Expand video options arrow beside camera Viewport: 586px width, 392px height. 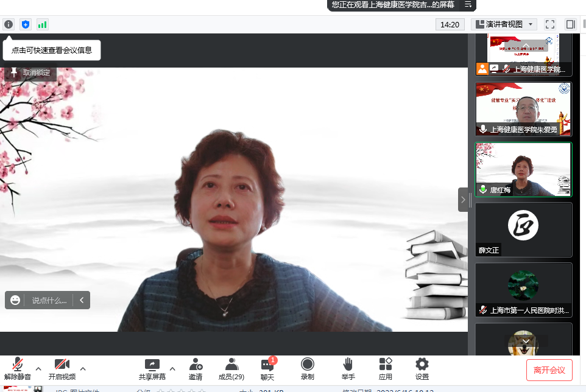83,369
